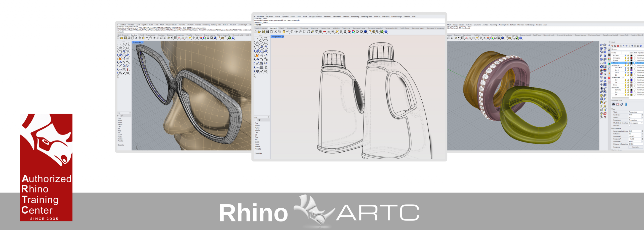Click the color wheel icon in bottle window toolbar
The width and height of the screenshot is (644, 230).
click(x=353, y=32)
